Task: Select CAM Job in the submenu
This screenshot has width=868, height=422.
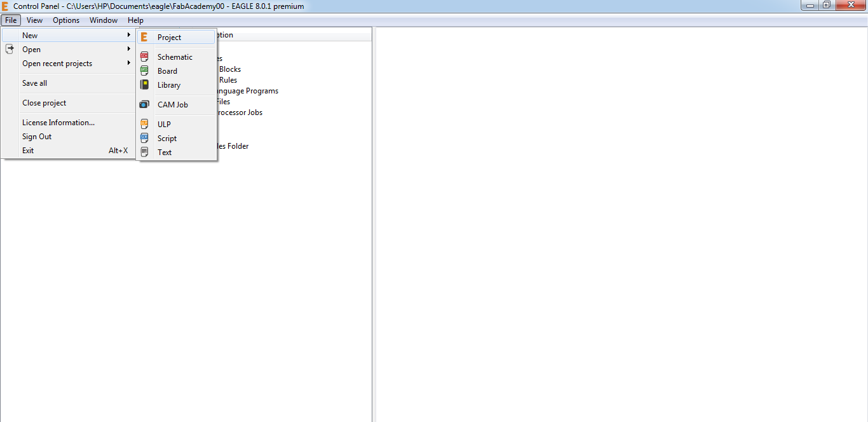Action: coord(177,104)
